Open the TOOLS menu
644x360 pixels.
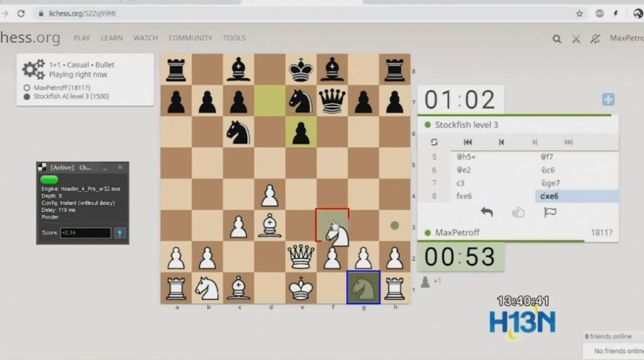click(x=234, y=38)
